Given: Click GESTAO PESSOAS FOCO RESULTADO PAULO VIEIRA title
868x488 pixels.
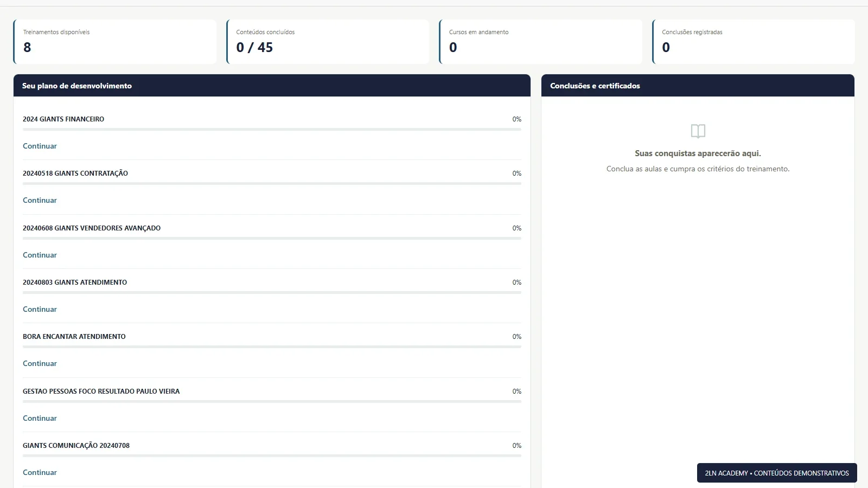Looking at the screenshot, I should [x=101, y=391].
